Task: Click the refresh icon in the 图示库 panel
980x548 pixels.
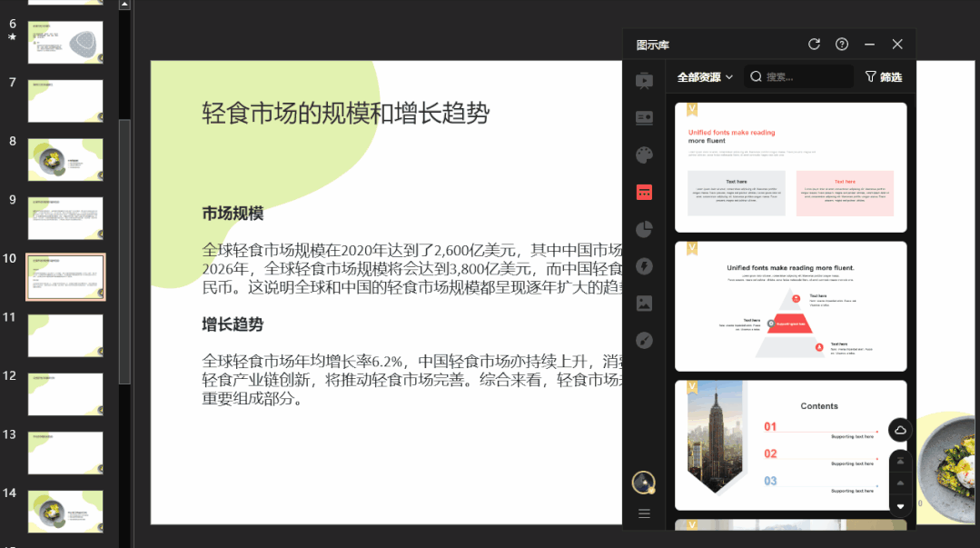Action: click(815, 43)
